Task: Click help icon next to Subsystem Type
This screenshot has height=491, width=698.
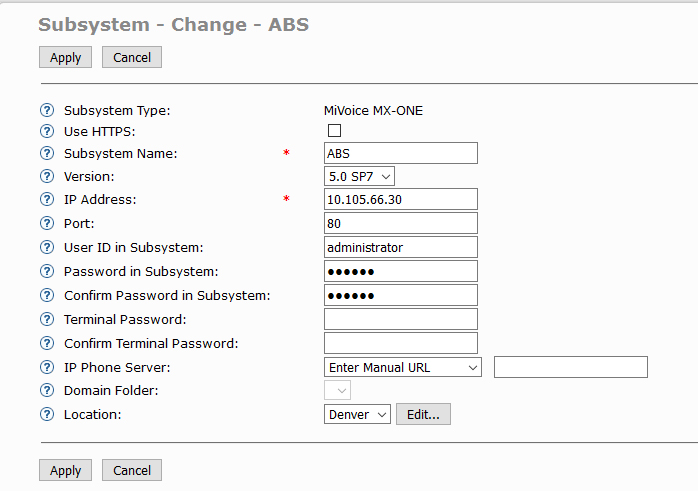Action: 46,111
